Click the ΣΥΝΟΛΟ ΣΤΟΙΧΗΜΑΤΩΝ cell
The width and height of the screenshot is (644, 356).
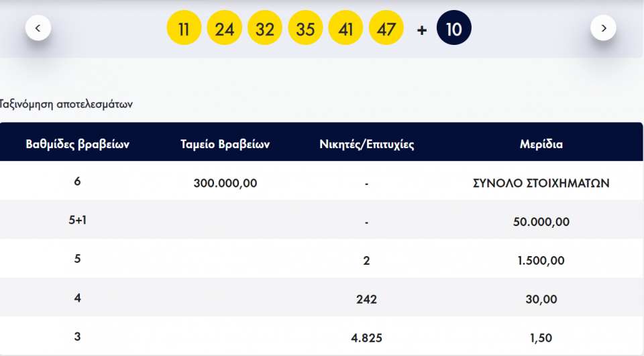[x=541, y=182]
